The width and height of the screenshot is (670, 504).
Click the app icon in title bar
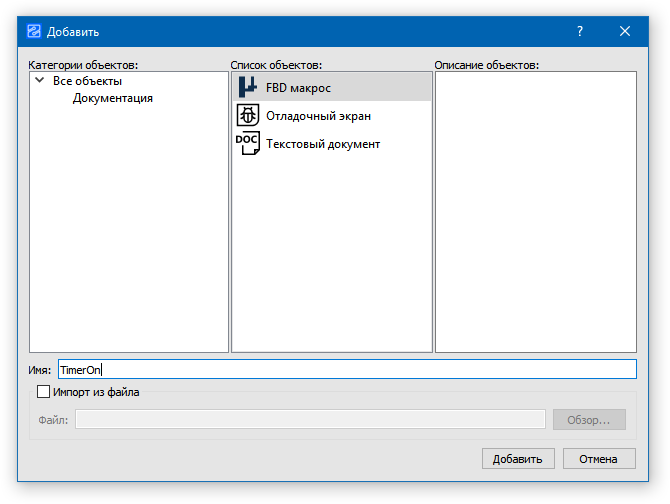click(x=32, y=31)
